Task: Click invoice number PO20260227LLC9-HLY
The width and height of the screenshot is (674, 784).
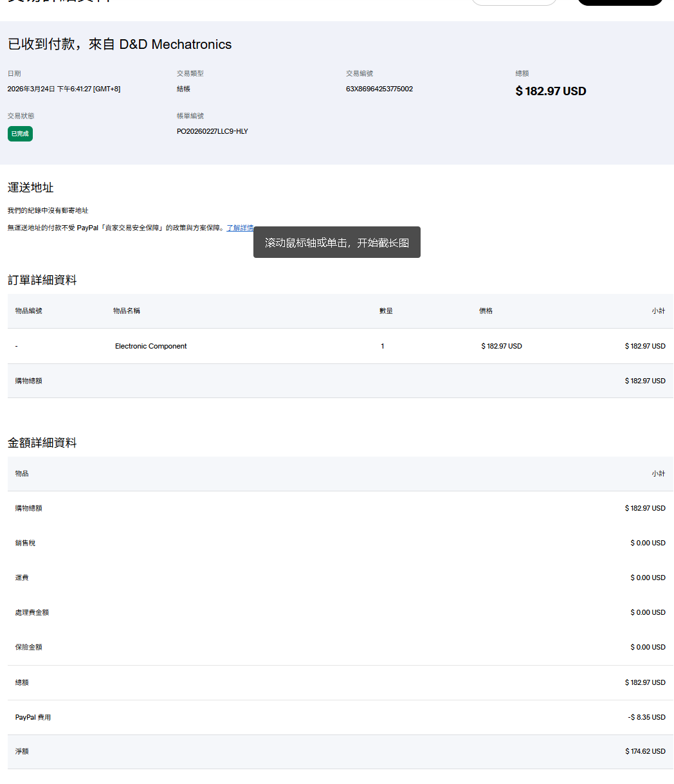Action: click(212, 131)
